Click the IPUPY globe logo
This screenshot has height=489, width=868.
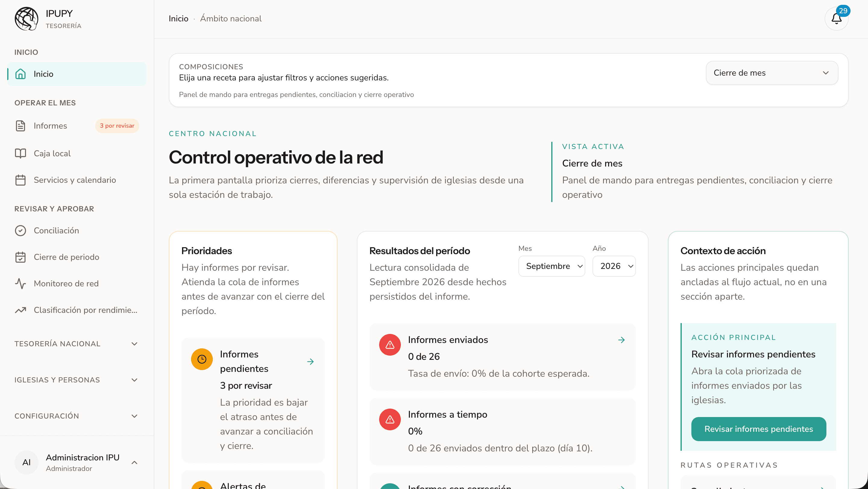click(x=26, y=18)
